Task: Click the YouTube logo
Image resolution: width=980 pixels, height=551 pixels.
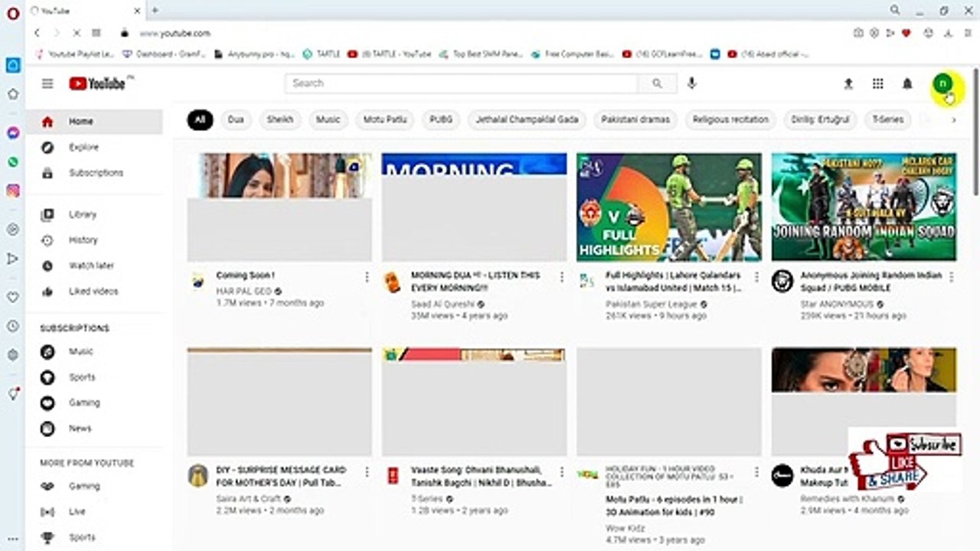Action: (x=97, y=83)
